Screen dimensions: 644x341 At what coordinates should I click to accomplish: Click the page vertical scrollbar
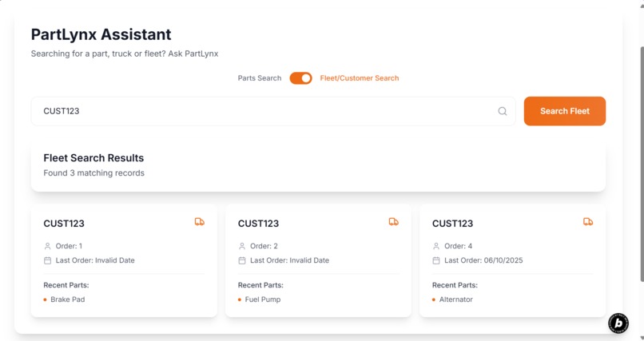642,165
